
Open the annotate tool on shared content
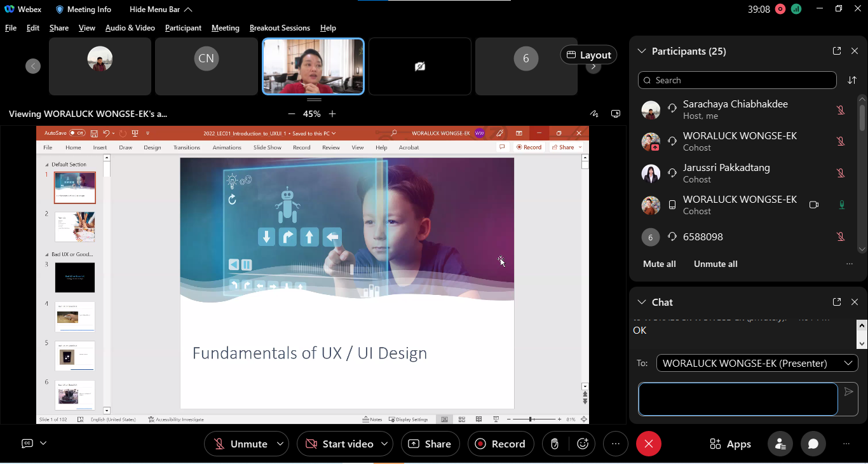point(594,114)
